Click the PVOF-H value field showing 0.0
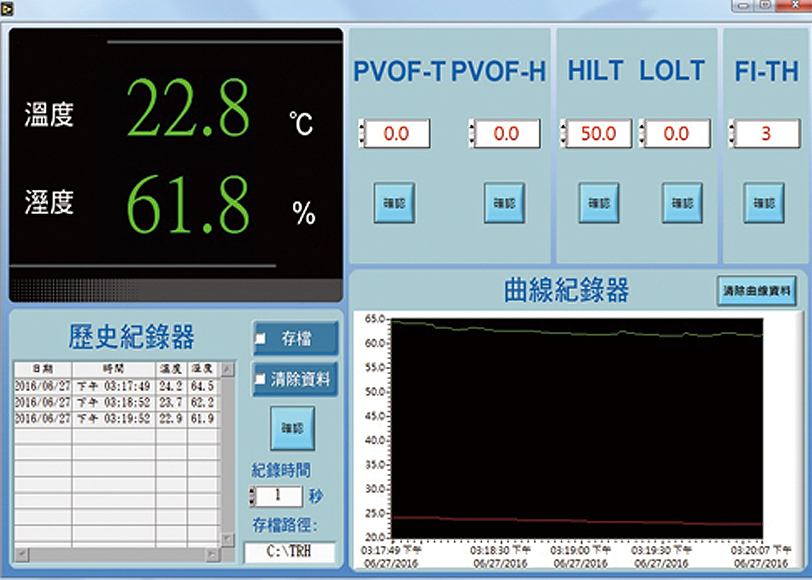 (x=508, y=134)
